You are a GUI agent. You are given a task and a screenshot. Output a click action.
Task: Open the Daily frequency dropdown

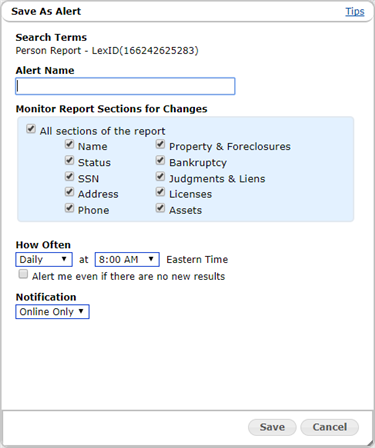44,259
